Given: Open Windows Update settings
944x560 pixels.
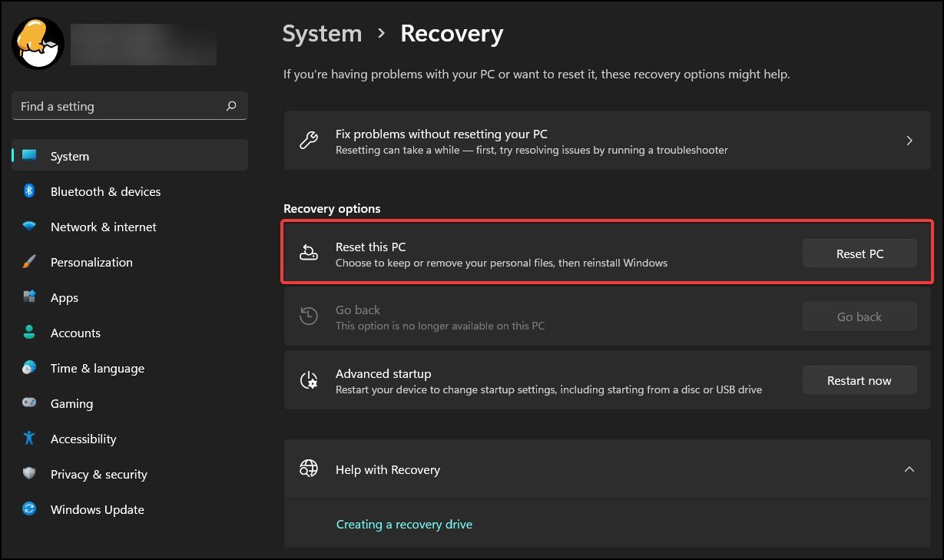Looking at the screenshot, I should coord(130,509).
